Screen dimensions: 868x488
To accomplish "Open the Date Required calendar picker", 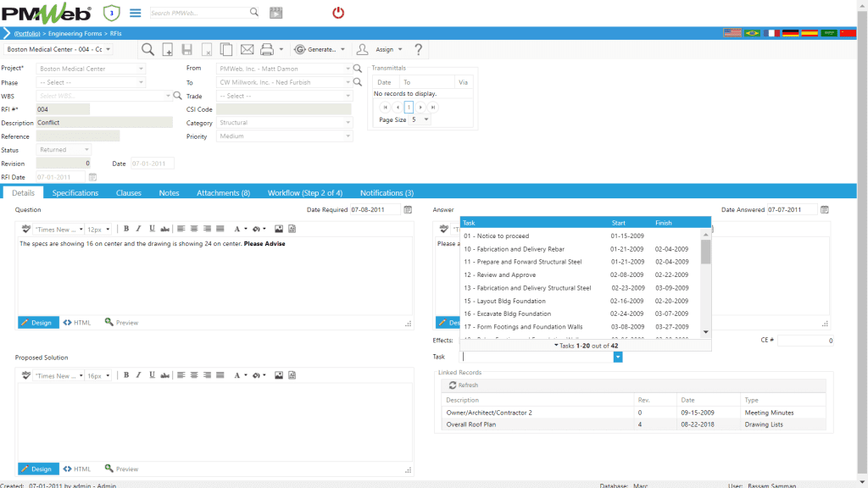I will click(x=408, y=210).
